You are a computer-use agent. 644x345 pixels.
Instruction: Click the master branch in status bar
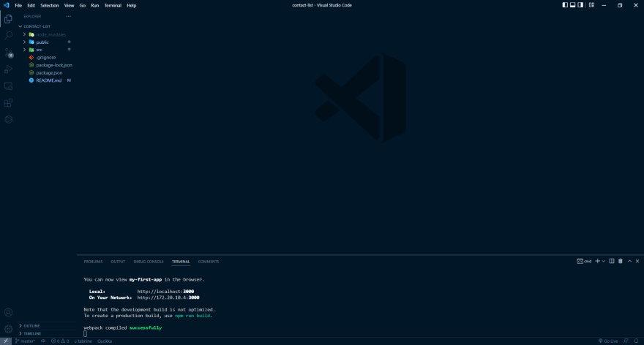25,341
